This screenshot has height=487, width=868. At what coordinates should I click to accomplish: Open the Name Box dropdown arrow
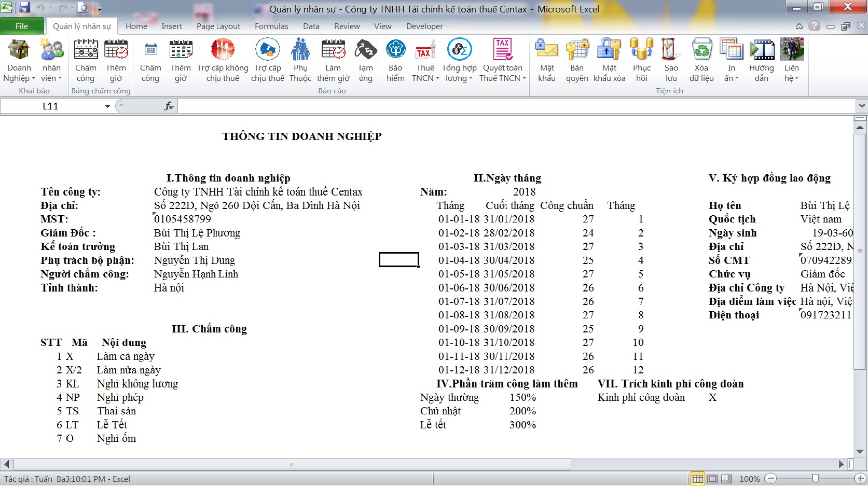tap(107, 106)
